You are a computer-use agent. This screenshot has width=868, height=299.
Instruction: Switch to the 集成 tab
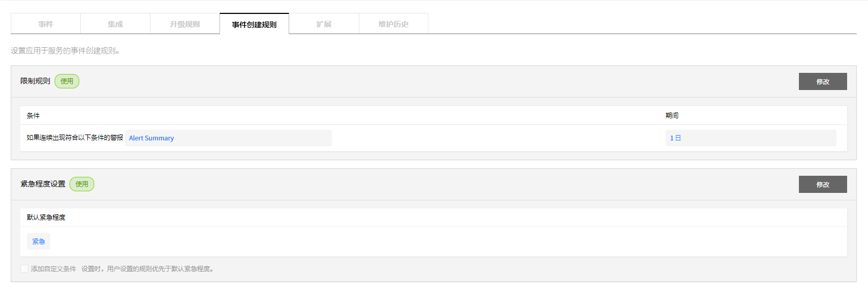coord(115,24)
